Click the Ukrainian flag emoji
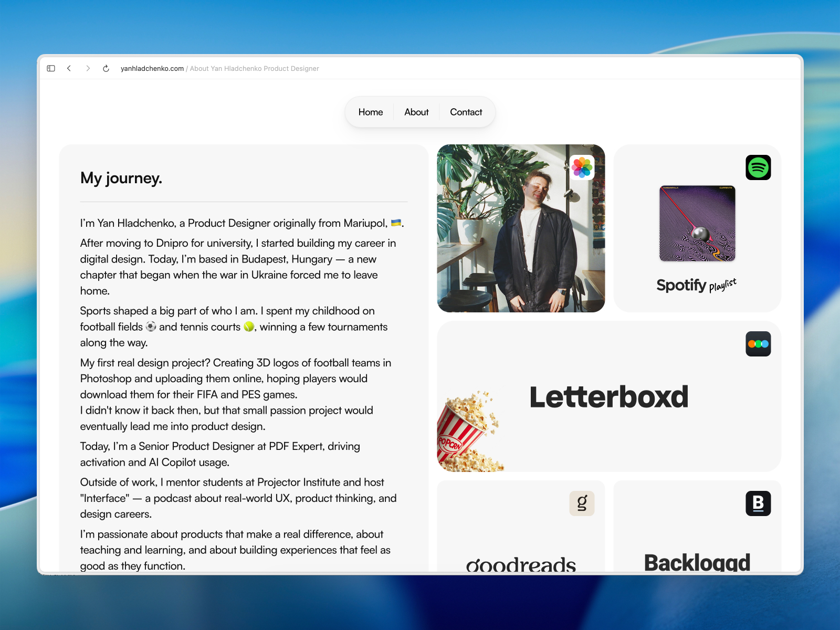840x630 pixels. click(396, 223)
